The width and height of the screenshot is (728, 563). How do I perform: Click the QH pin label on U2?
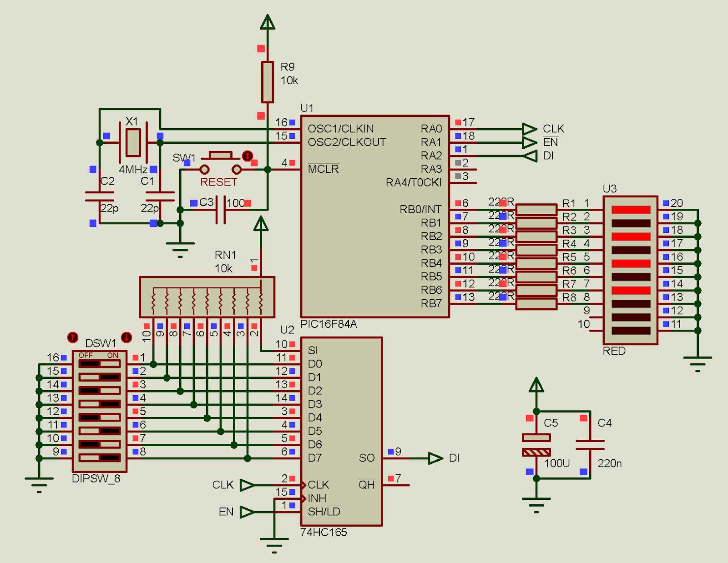click(x=366, y=485)
